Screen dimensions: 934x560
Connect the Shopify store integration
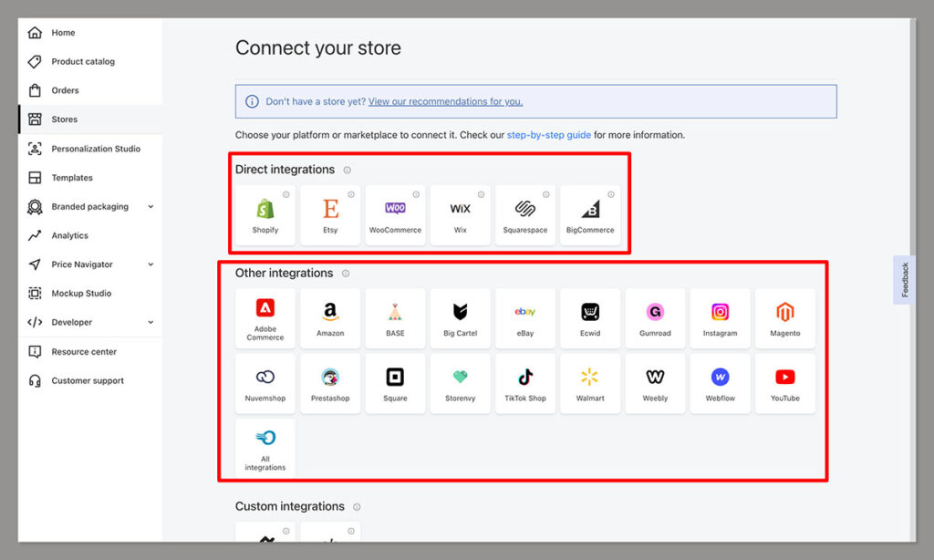[x=265, y=215]
